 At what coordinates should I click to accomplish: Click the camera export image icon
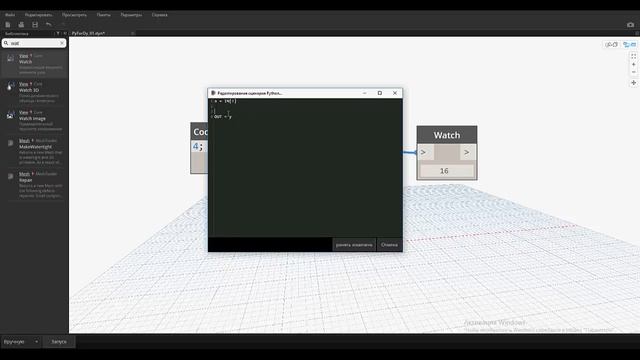pyautogui.click(x=631, y=25)
